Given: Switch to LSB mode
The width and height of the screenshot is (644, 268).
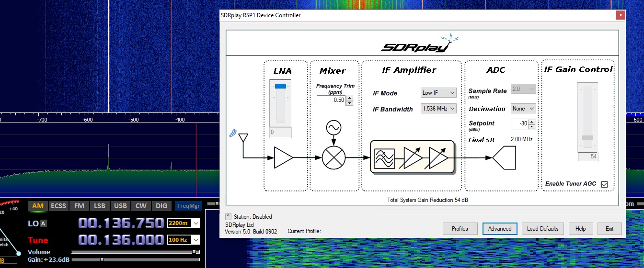Looking at the screenshot, I should tap(100, 206).
